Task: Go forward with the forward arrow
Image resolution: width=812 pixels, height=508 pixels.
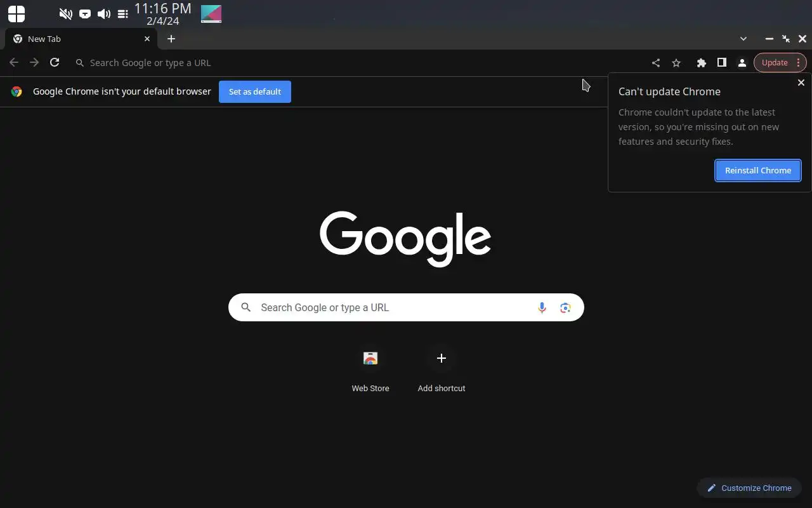Action: tap(34, 62)
